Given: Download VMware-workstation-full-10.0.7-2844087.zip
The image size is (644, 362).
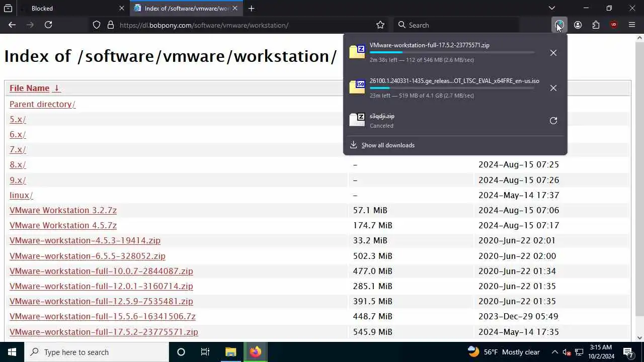Looking at the screenshot, I should pos(101,271).
